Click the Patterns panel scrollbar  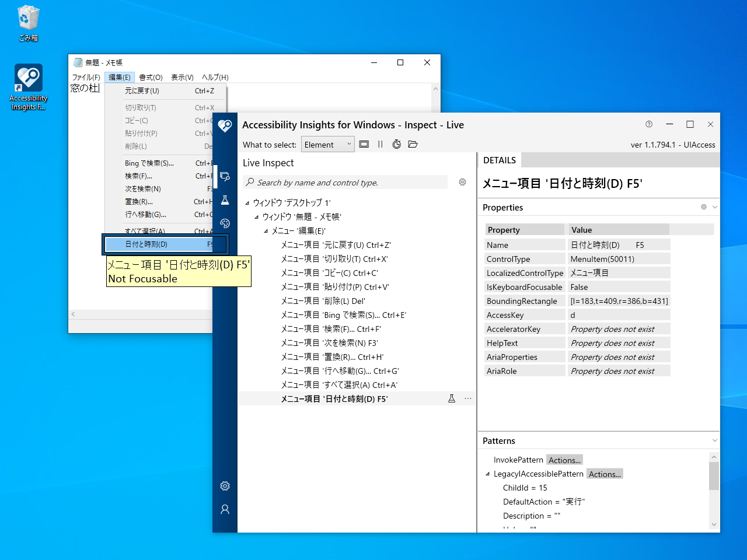click(x=714, y=476)
